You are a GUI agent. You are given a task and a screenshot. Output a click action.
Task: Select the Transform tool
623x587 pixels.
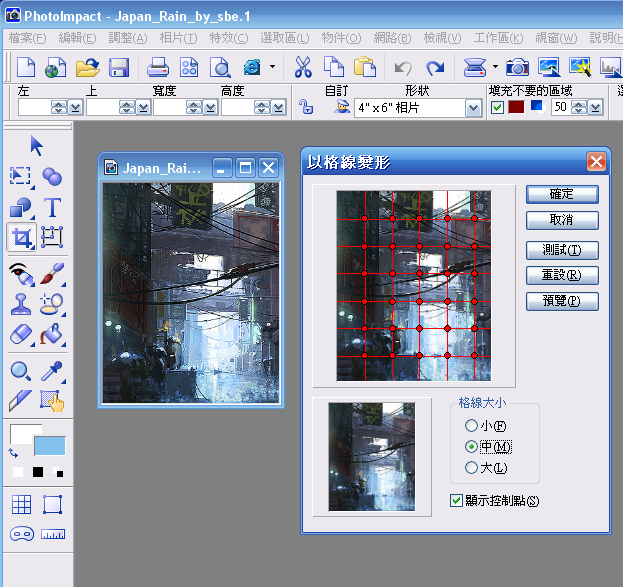52,237
